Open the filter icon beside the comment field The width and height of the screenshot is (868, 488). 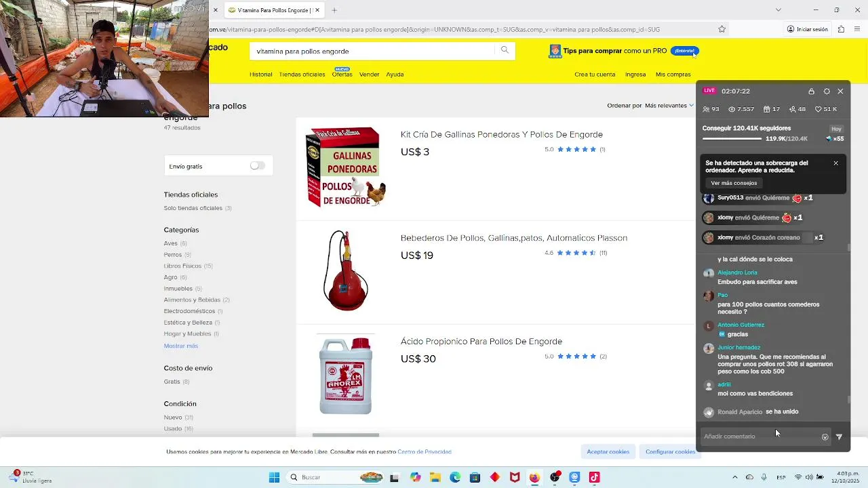(840, 437)
